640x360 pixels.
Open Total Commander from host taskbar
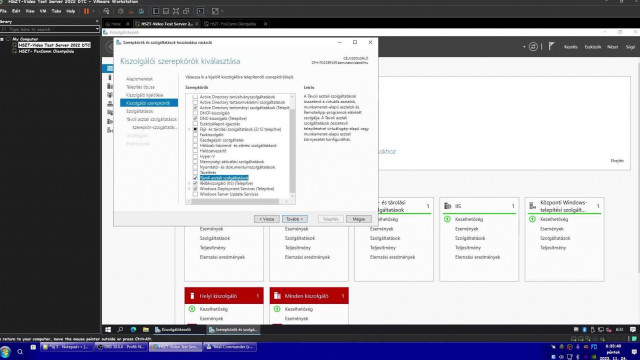click(230, 347)
